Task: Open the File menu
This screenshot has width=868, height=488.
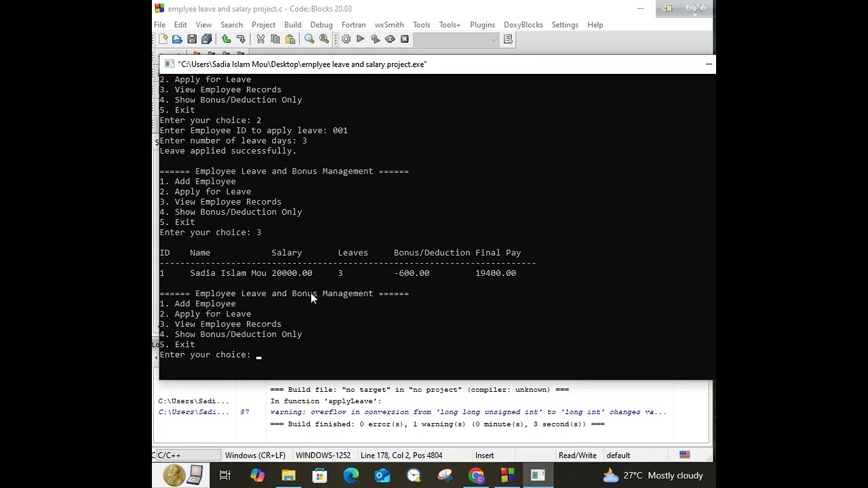Action: tap(159, 24)
